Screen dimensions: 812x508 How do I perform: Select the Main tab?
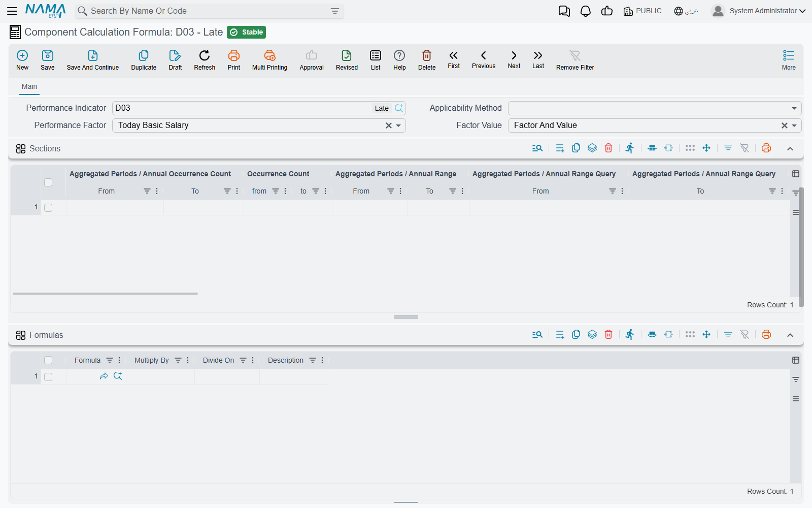pos(29,87)
